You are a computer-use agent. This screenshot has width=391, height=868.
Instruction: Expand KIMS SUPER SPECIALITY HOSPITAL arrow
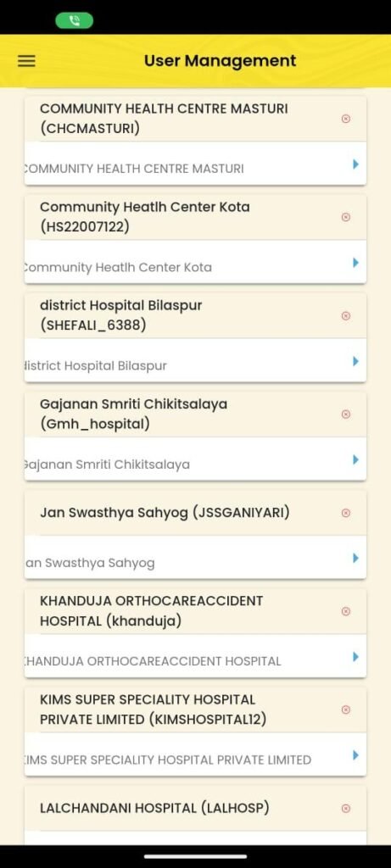pos(355,755)
